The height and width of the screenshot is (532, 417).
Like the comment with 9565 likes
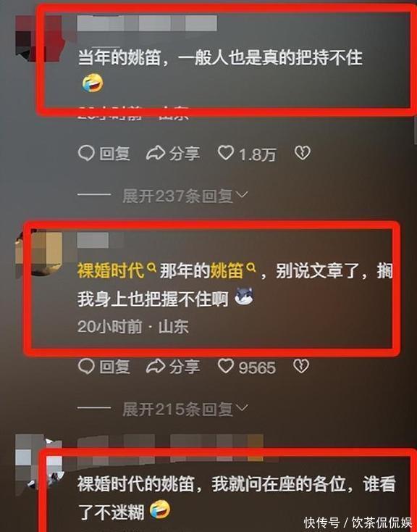pyautogui.click(x=246, y=367)
